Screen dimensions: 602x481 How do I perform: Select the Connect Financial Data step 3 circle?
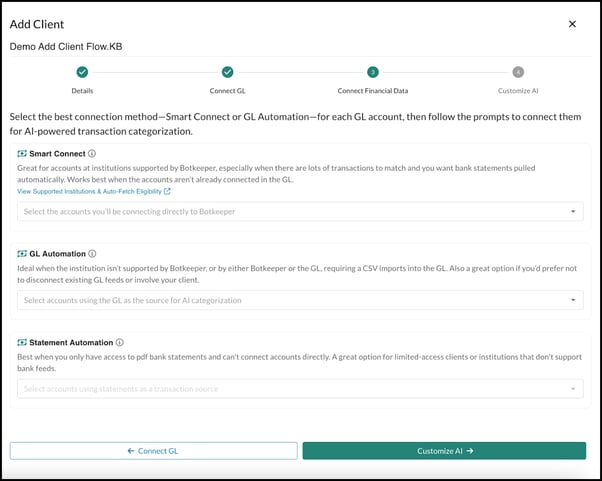tap(372, 72)
